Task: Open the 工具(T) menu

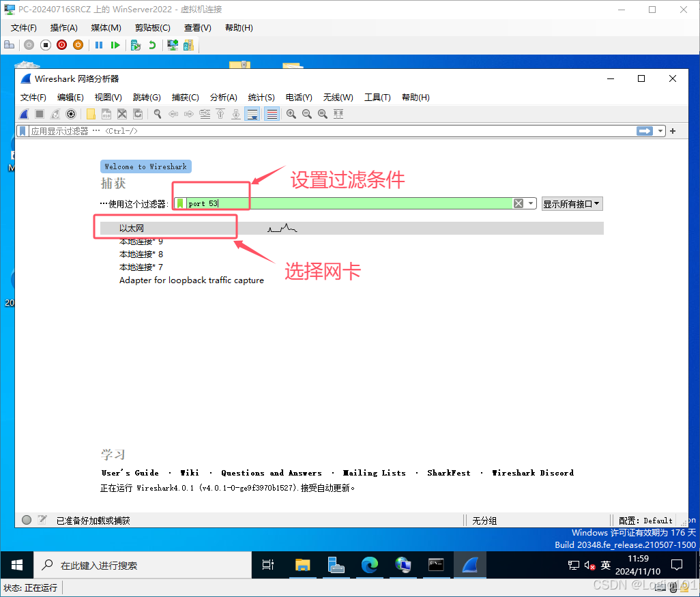Action: click(377, 98)
